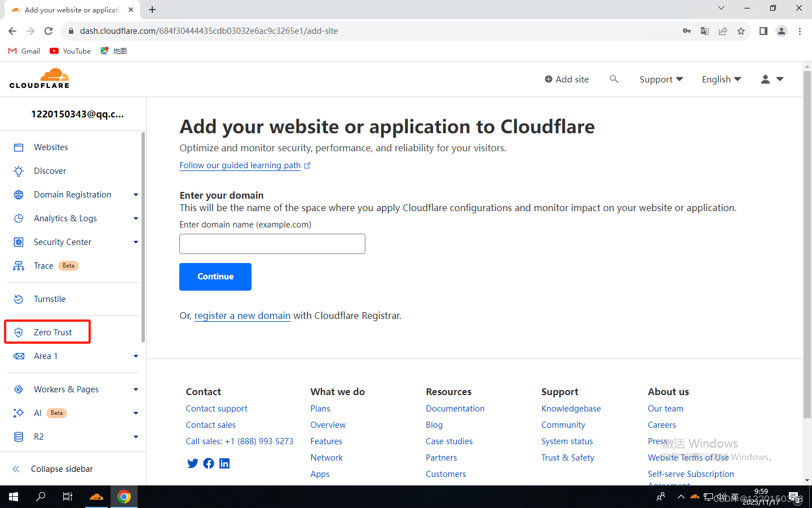Click the page vertical scrollbar
This screenshot has width=812, height=508.
pos(807,245)
